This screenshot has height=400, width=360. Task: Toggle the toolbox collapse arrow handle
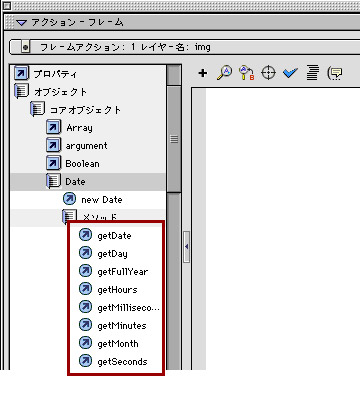point(186,247)
